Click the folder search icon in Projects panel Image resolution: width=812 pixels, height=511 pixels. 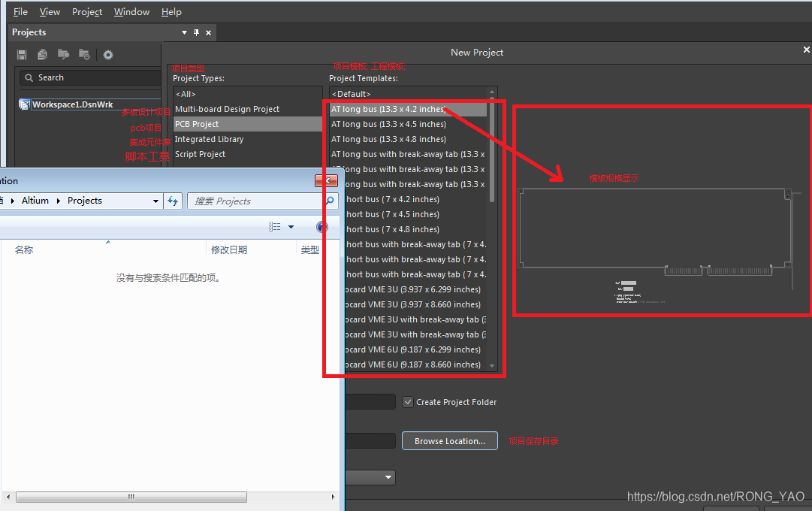coord(64,55)
